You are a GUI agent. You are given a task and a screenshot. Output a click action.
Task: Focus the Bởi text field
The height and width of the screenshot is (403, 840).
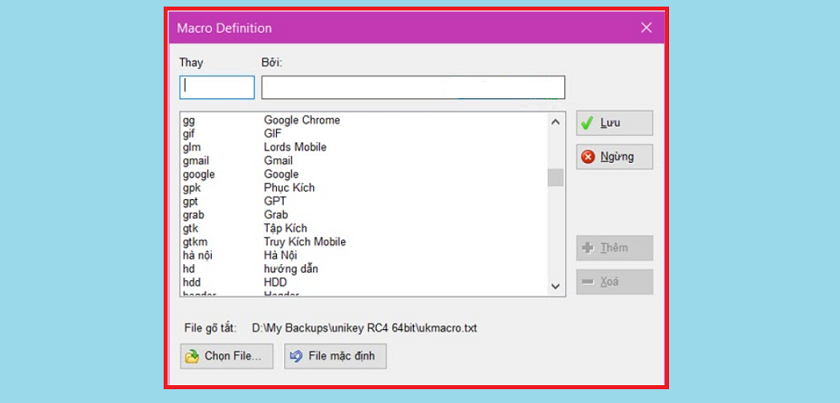pos(412,87)
